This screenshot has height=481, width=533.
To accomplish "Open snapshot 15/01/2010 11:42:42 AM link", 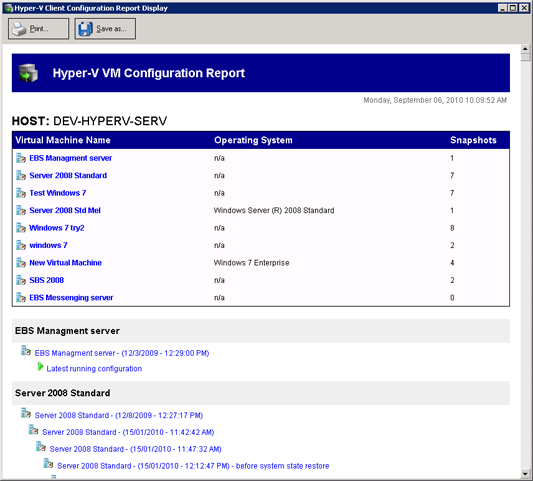I will [128, 432].
